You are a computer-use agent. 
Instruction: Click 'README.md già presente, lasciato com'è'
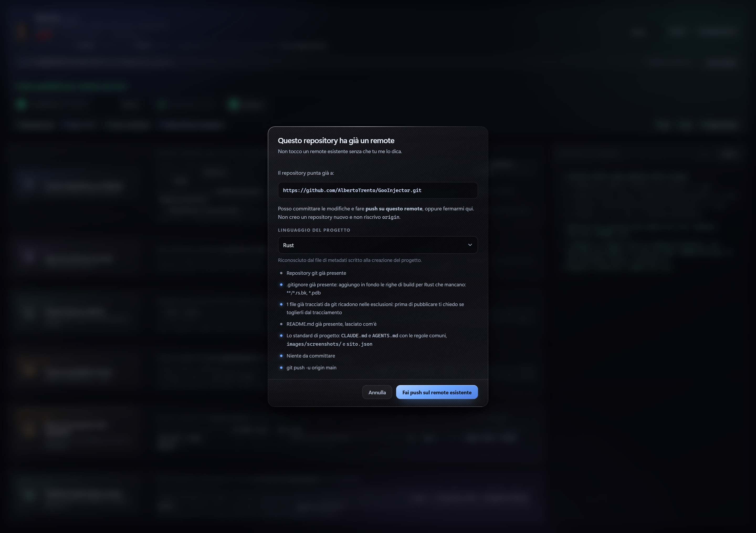[331, 324]
